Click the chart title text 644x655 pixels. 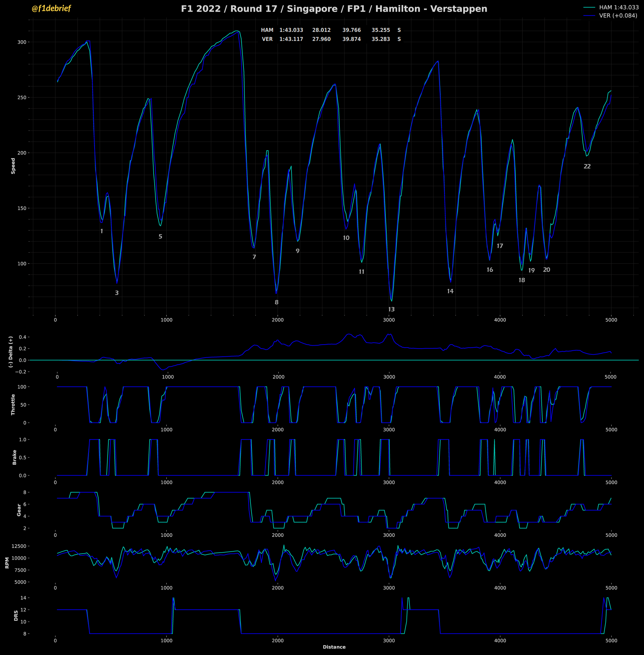pyautogui.click(x=334, y=9)
